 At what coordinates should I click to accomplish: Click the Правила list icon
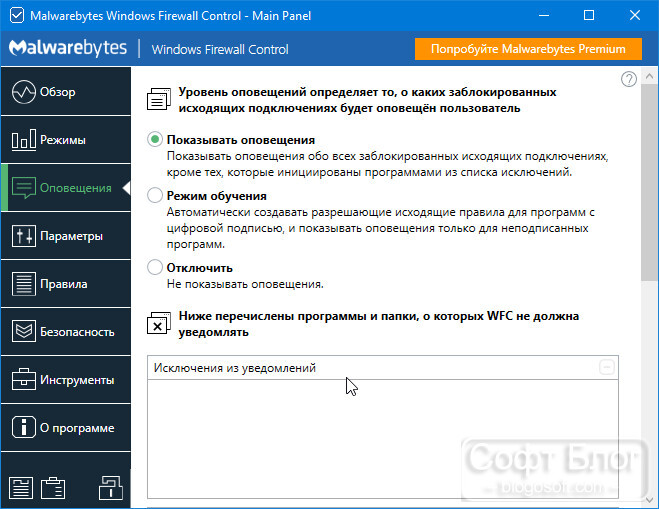click(24, 283)
